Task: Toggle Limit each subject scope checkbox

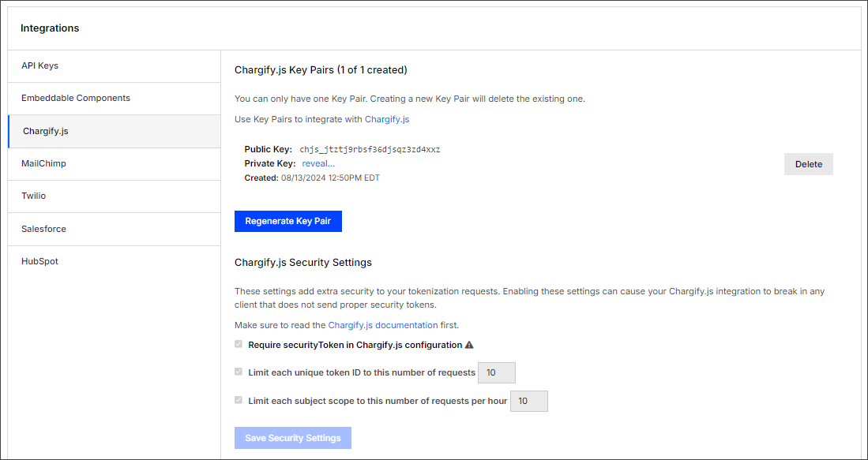Action: [x=239, y=400]
